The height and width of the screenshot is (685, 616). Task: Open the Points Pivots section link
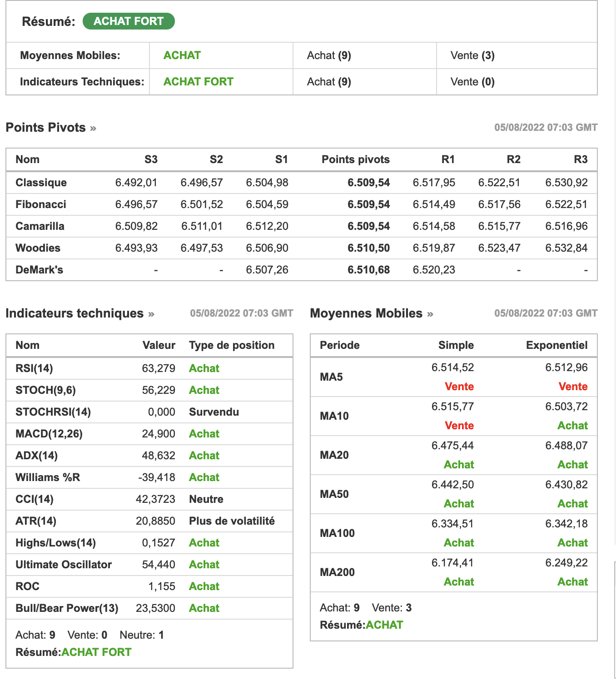point(45,128)
